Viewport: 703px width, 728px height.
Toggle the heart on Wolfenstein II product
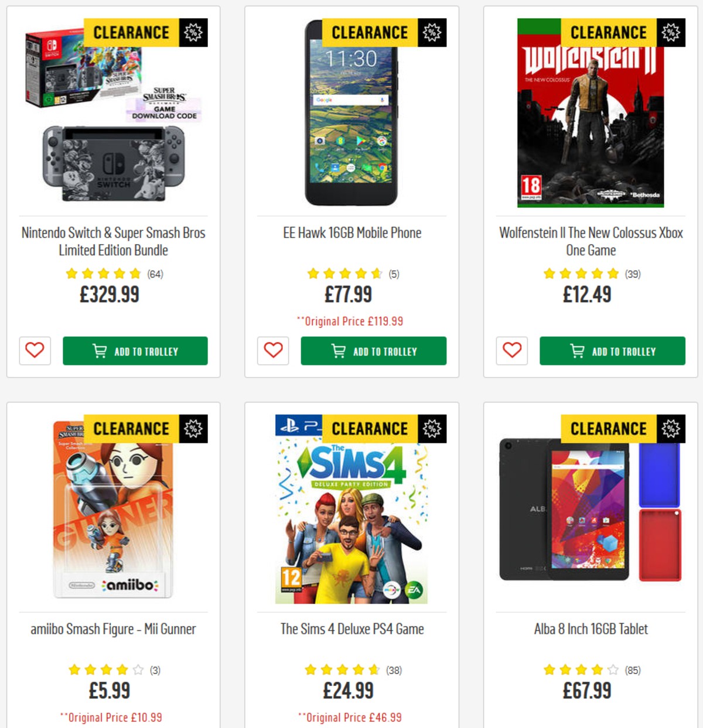pos(511,351)
